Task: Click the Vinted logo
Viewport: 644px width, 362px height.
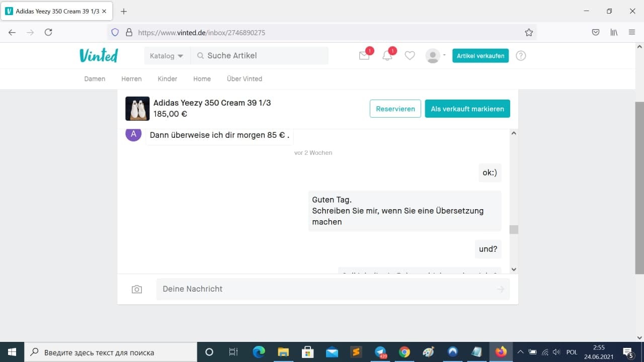Action: tap(99, 55)
